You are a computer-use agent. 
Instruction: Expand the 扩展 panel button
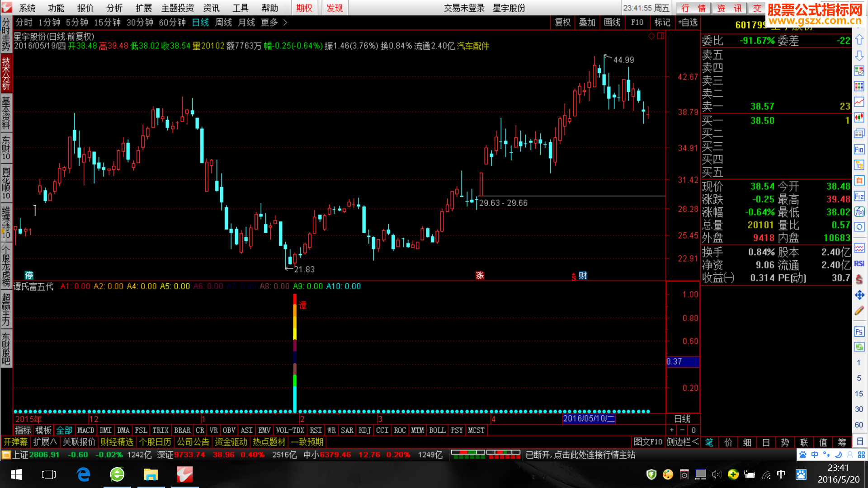click(x=45, y=442)
